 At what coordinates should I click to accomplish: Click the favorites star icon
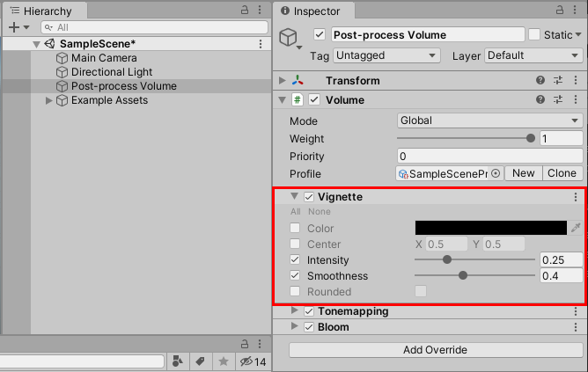coord(224,361)
